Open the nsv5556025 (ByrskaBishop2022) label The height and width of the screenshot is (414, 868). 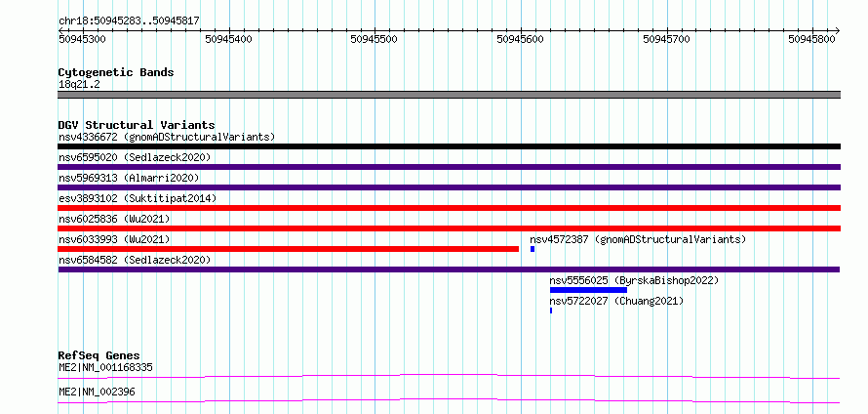click(634, 280)
